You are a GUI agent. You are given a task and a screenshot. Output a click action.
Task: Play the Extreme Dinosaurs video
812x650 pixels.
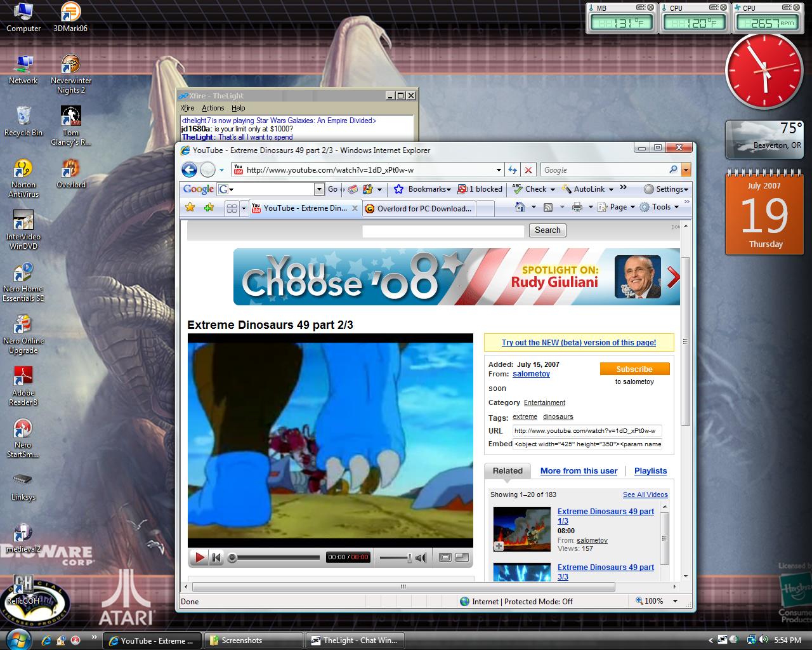199,557
